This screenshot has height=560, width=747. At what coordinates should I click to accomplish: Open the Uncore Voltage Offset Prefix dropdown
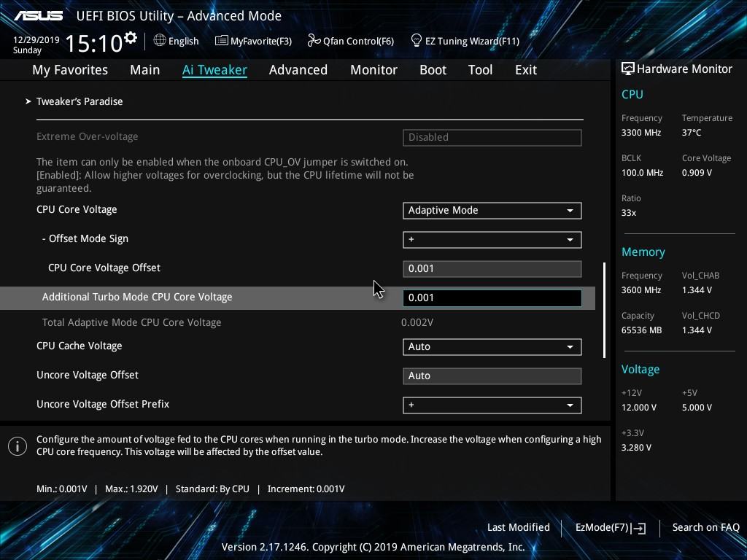tap(492, 405)
